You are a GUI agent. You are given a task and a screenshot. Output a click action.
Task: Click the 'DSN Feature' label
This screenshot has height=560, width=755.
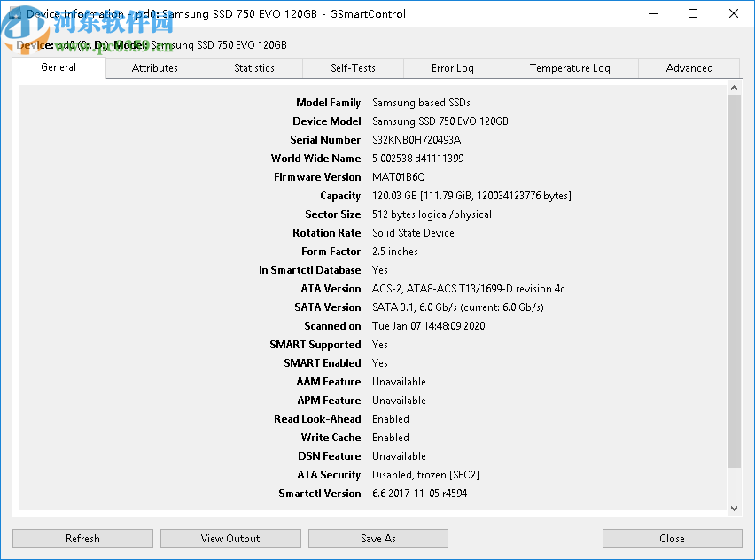330,456
